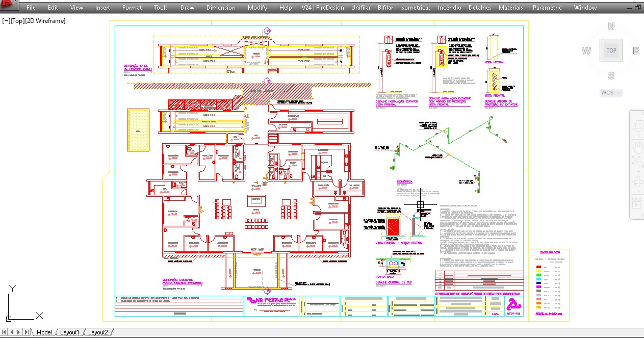Click the UCS origin icon square
The image size is (644, 338).
(x=9, y=318)
